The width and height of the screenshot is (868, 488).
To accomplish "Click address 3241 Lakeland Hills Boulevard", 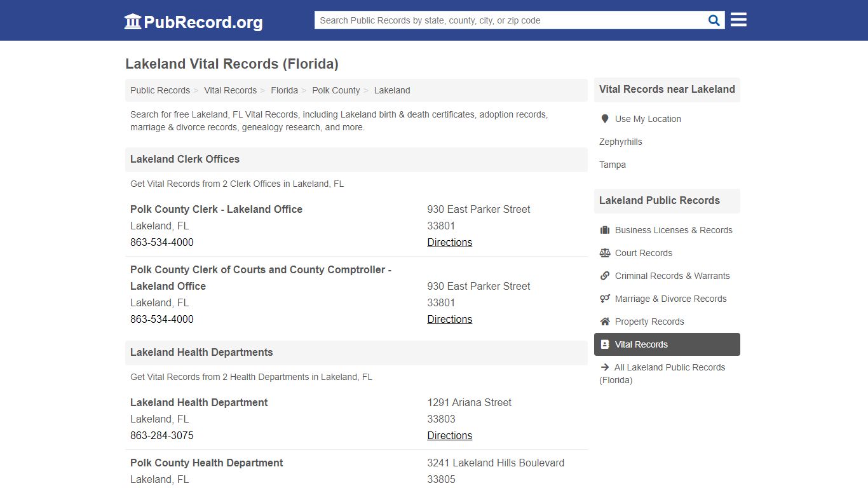I will 496,463.
